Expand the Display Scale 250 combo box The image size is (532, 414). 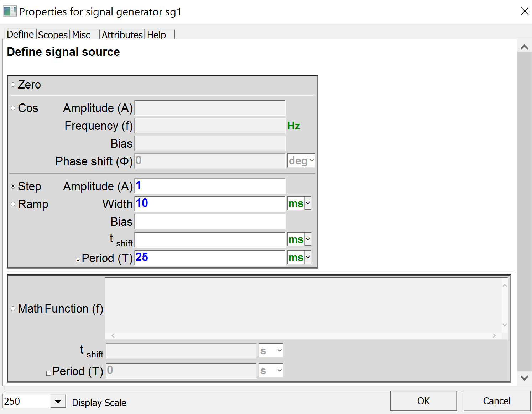coord(58,402)
